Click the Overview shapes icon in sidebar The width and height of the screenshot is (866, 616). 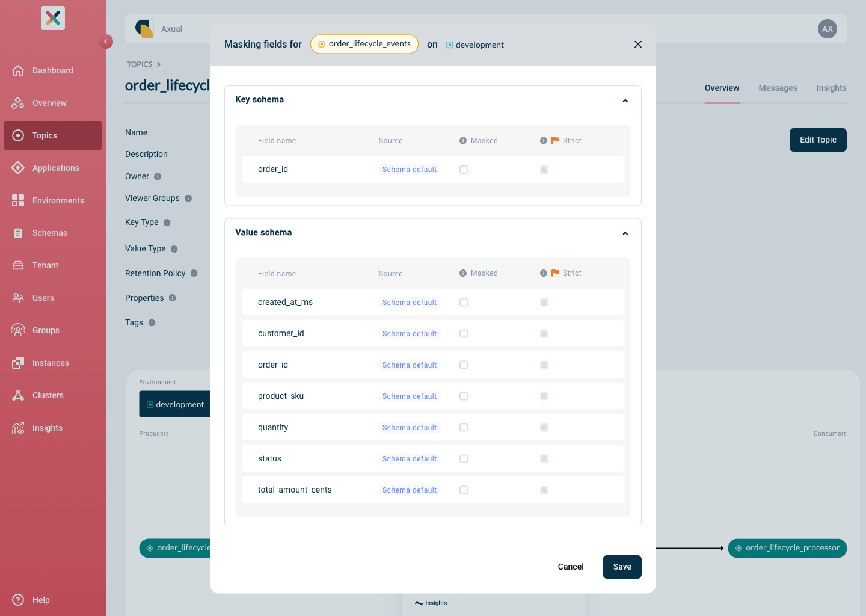[18, 103]
